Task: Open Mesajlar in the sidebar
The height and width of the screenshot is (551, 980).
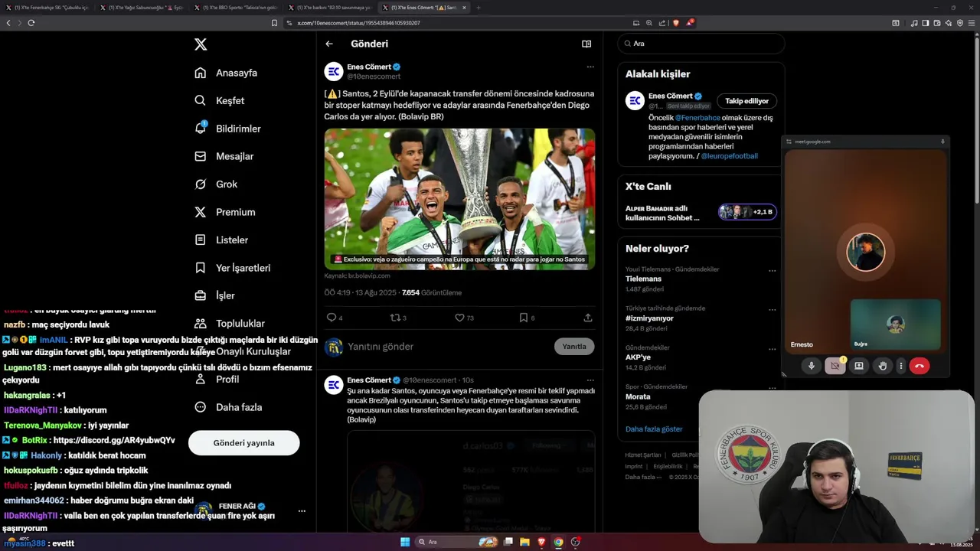Action: (224, 156)
